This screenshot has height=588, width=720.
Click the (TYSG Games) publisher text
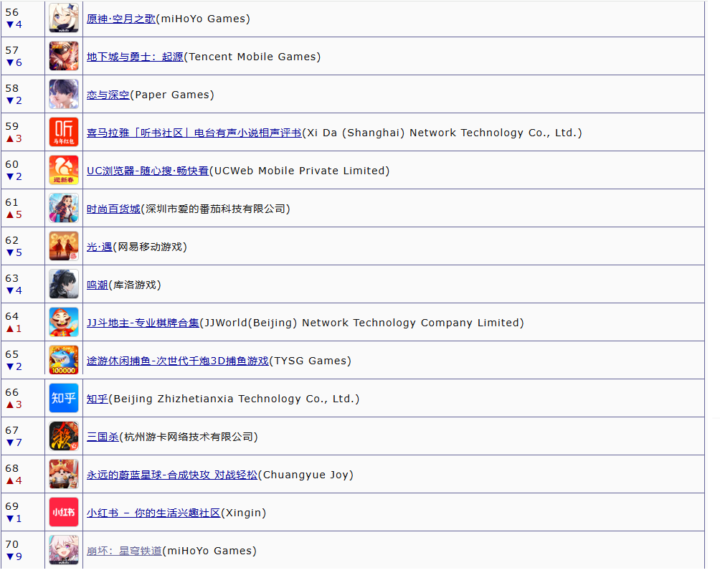click(311, 361)
